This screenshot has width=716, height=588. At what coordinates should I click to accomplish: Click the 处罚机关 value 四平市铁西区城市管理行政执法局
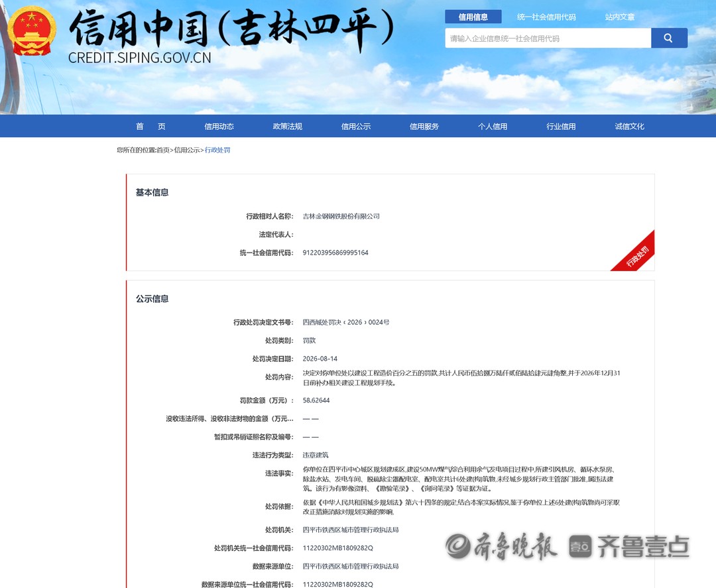point(351,530)
